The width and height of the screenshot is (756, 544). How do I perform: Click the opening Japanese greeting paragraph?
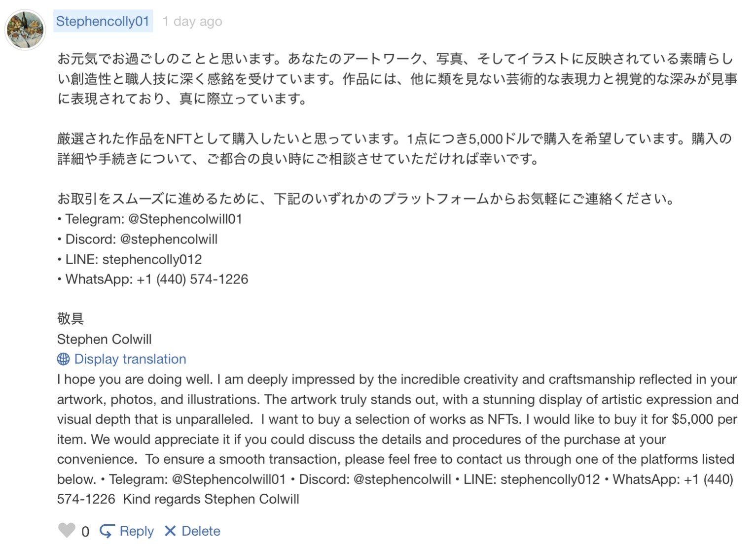395,79
